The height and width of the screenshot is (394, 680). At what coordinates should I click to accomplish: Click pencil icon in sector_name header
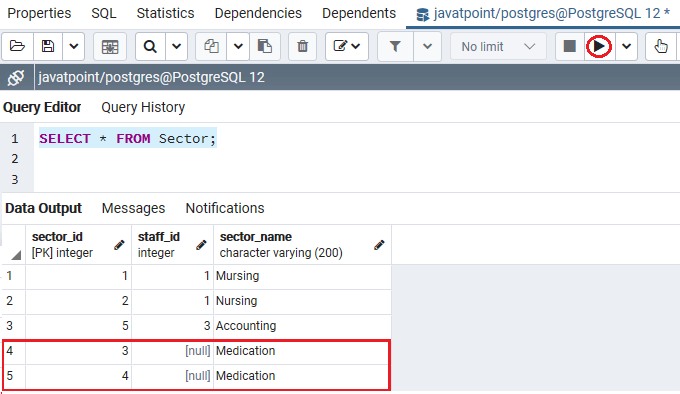pos(379,245)
